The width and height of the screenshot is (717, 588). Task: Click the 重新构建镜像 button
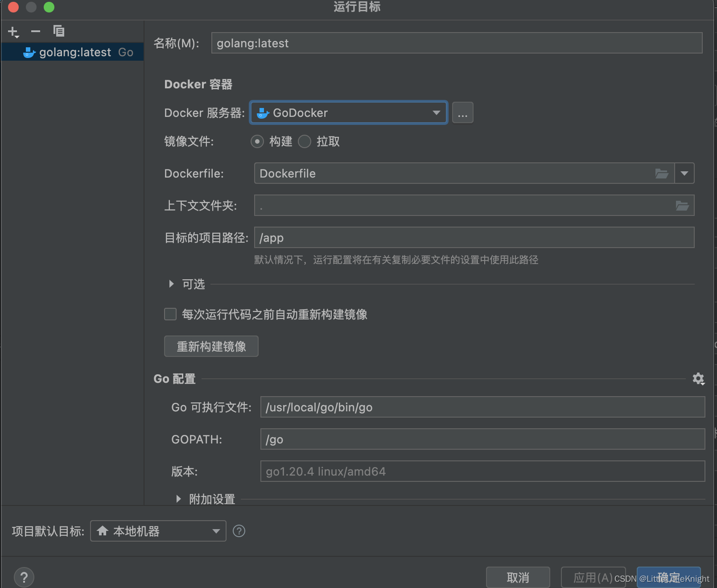(211, 346)
